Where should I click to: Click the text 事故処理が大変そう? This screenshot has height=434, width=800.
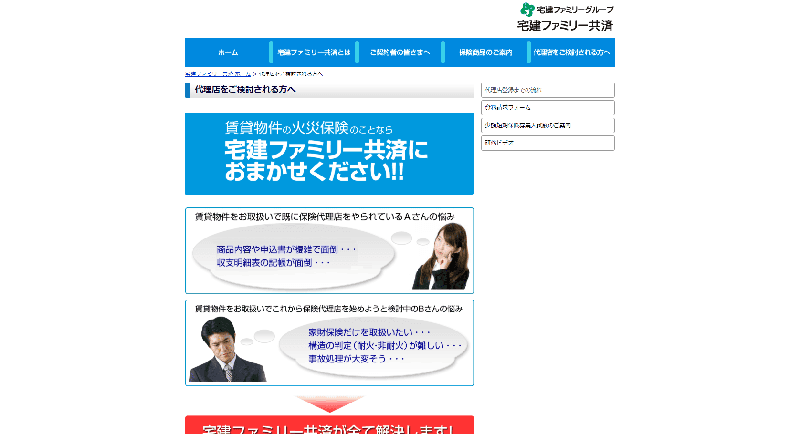click(x=356, y=359)
